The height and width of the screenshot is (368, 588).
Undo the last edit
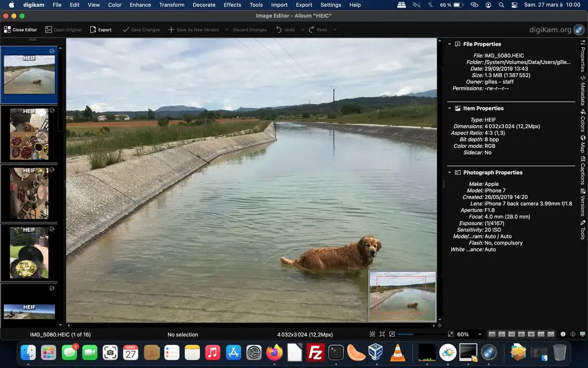[285, 29]
